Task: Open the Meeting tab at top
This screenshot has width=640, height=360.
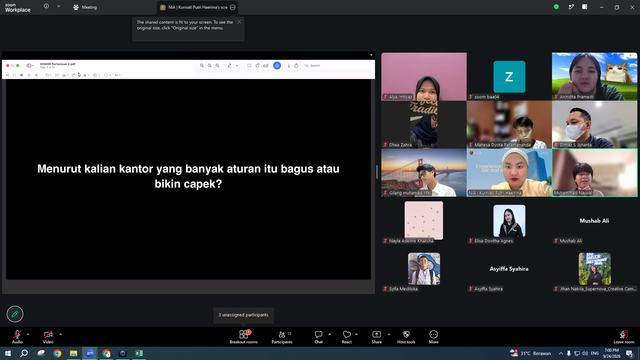Action: [85, 7]
